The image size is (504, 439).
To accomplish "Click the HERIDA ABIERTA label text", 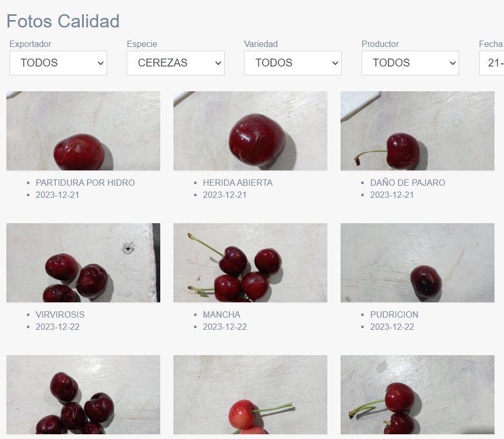I will click(x=238, y=183).
